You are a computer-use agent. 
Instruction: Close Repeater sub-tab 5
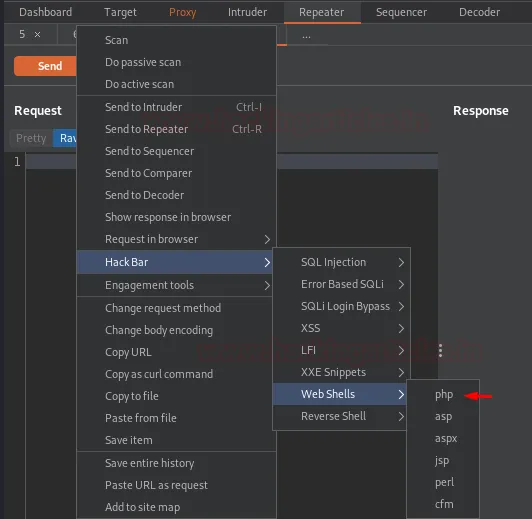click(x=37, y=34)
